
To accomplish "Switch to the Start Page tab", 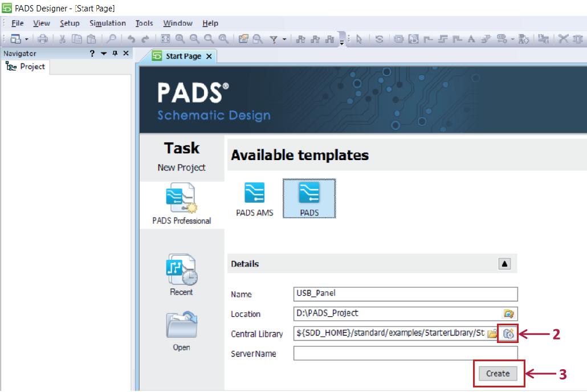I will [x=183, y=56].
